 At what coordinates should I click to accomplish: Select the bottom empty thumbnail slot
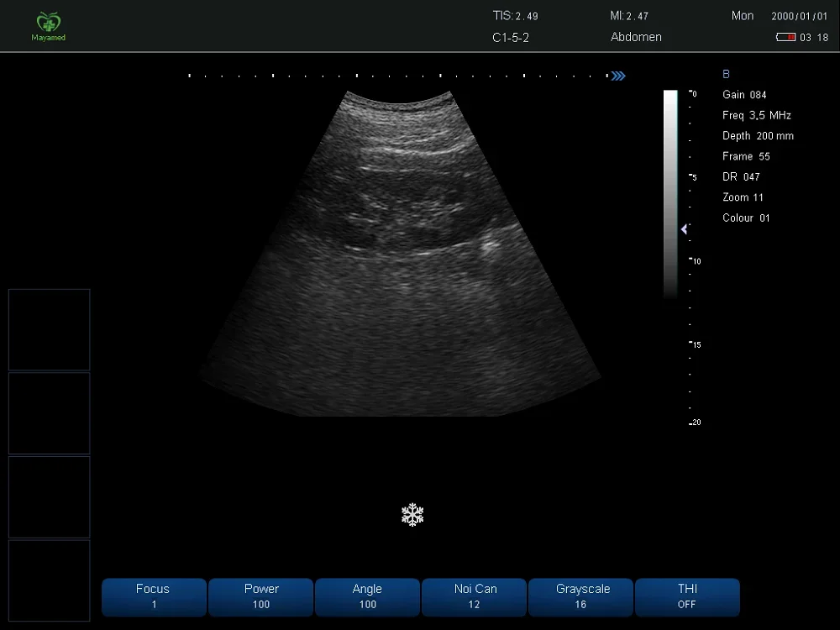coord(49,580)
